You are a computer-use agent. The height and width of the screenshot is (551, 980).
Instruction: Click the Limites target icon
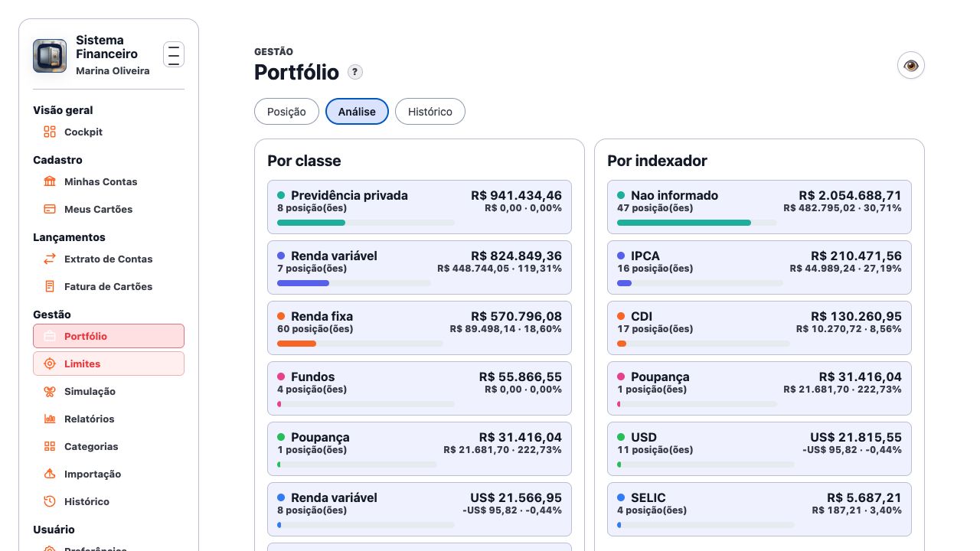(x=50, y=364)
